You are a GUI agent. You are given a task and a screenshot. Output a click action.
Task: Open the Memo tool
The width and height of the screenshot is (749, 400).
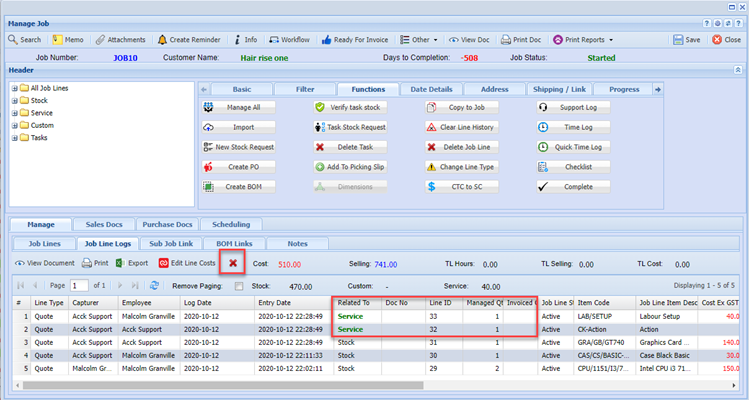[x=67, y=40]
